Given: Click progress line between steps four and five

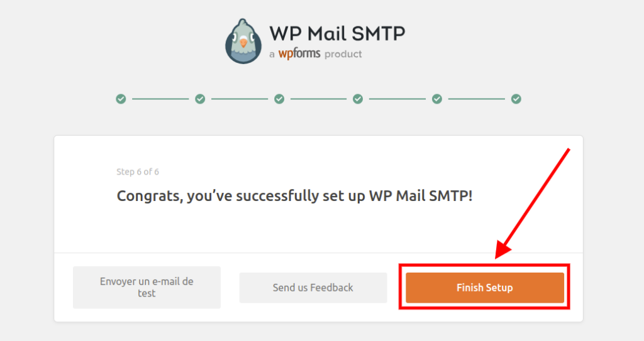Looking at the screenshot, I should click(397, 99).
